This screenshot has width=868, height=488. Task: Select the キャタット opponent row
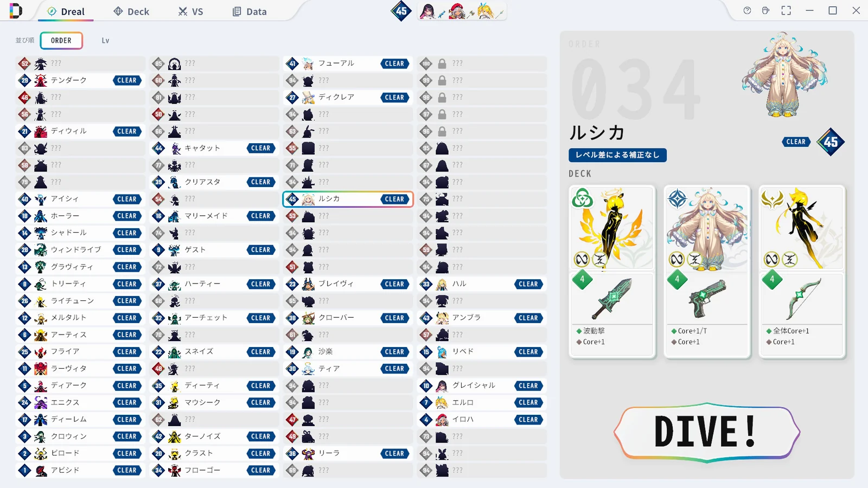[x=214, y=148]
